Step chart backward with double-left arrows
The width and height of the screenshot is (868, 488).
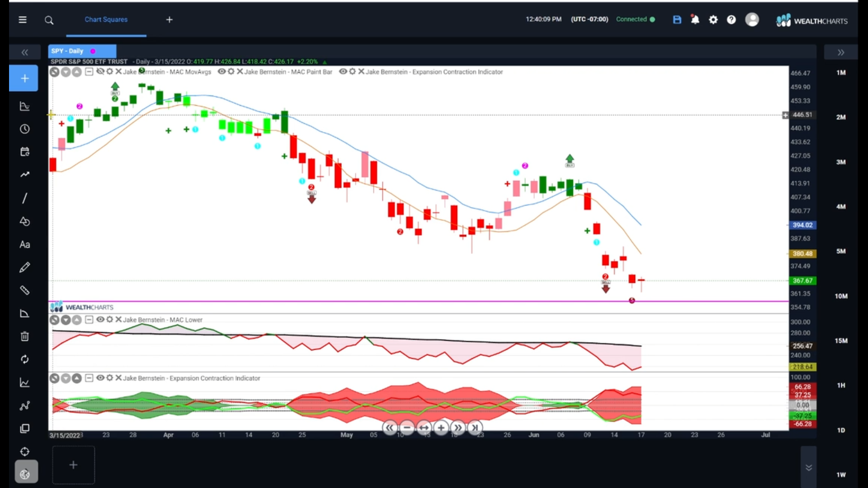pos(389,427)
